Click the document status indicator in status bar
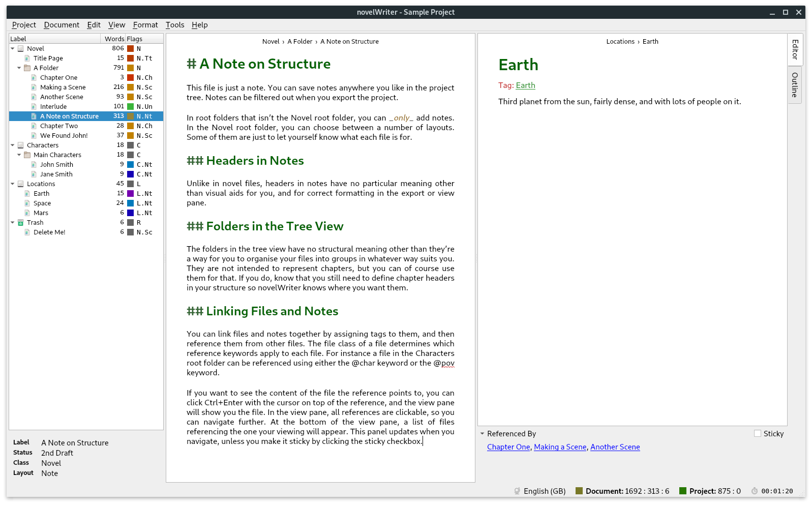The image size is (812, 505). 579,491
